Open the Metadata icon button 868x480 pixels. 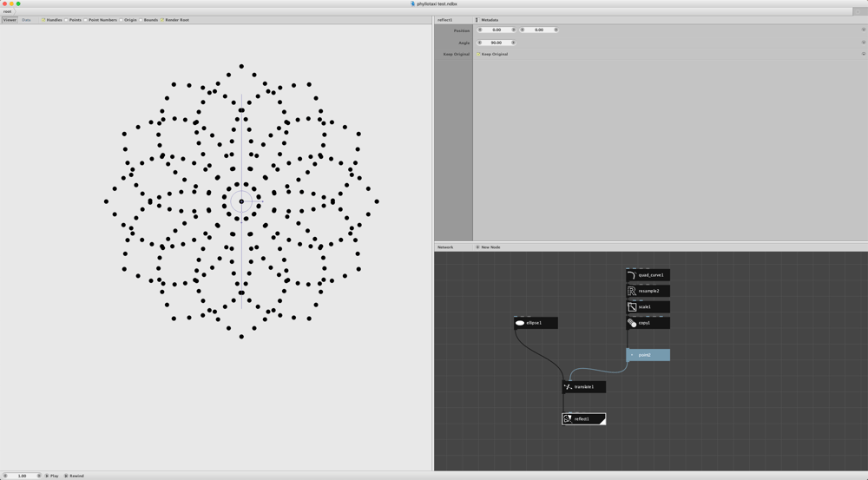tap(477, 20)
